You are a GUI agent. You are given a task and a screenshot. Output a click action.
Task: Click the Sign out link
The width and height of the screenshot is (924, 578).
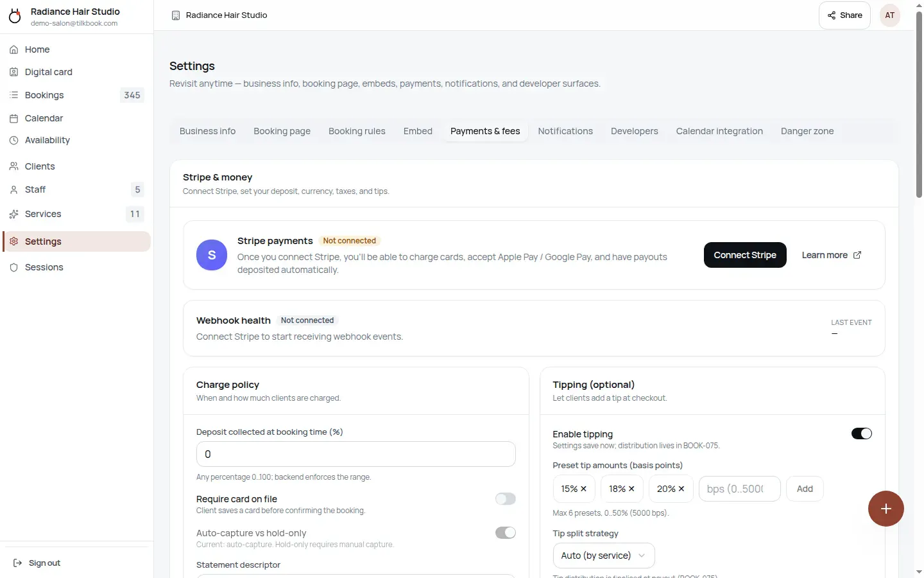(x=37, y=563)
